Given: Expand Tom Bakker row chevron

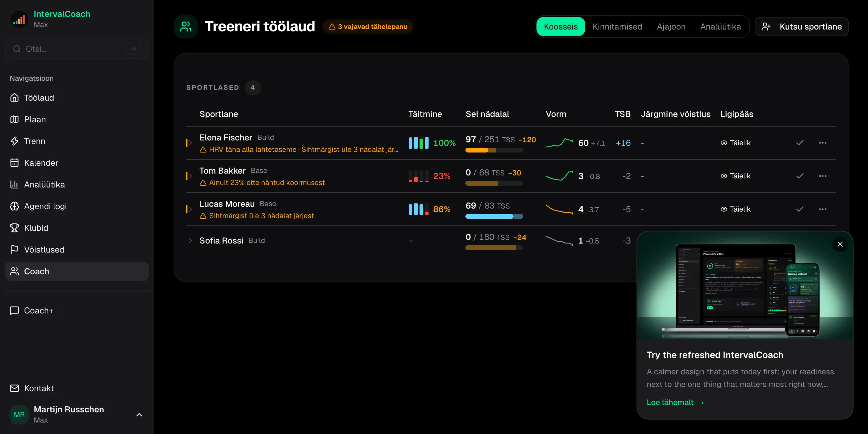Looking at the screenshot, I should (x=190, y=176).
